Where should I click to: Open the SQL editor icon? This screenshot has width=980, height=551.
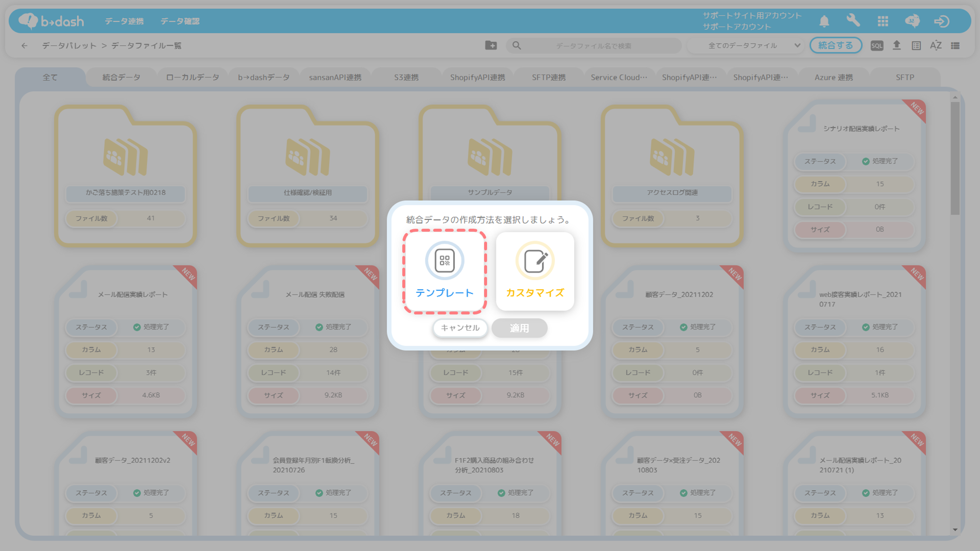(x=877, y=46)
